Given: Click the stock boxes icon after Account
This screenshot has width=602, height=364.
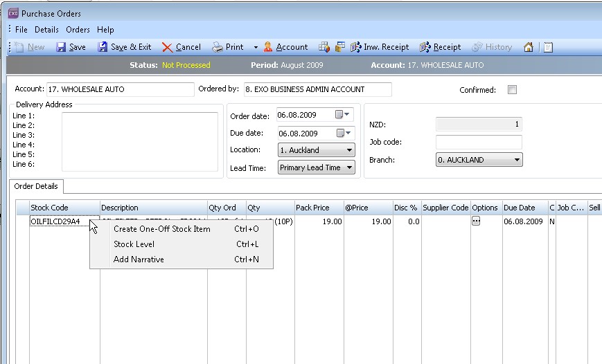Looking at the screenshot, I should tap(324, 47).
